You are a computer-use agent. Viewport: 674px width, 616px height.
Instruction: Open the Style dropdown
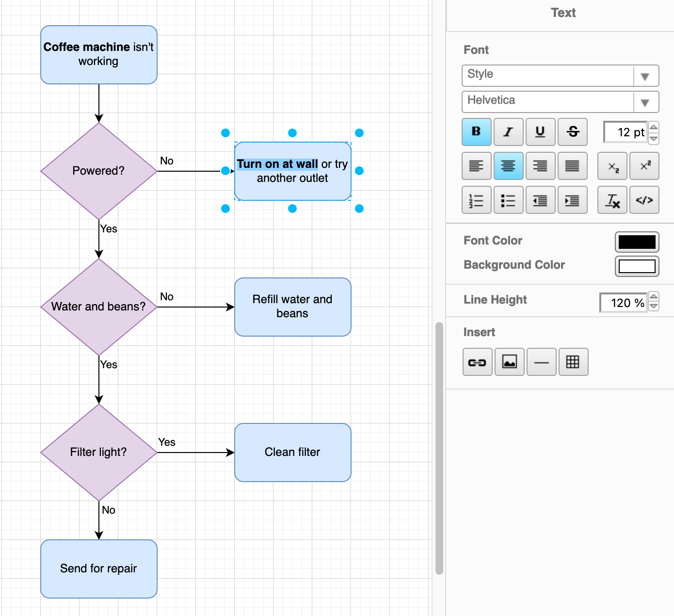[x=645, y=76]
